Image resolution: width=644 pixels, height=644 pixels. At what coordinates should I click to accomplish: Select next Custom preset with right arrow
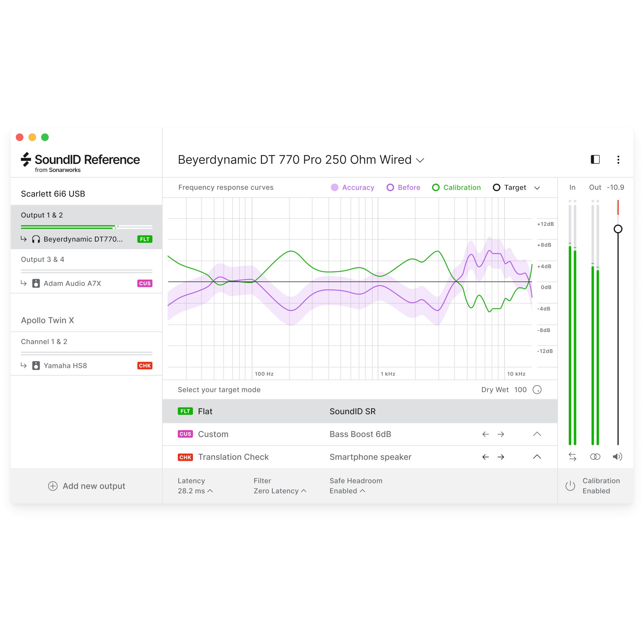(501, 434)
